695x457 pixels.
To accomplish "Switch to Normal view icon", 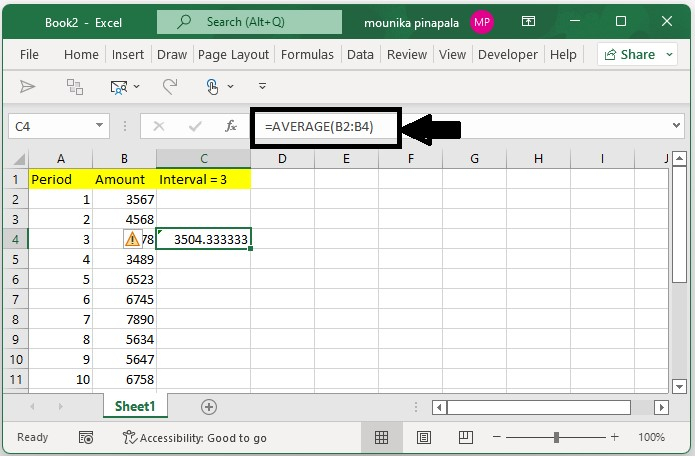I will 381,438.
